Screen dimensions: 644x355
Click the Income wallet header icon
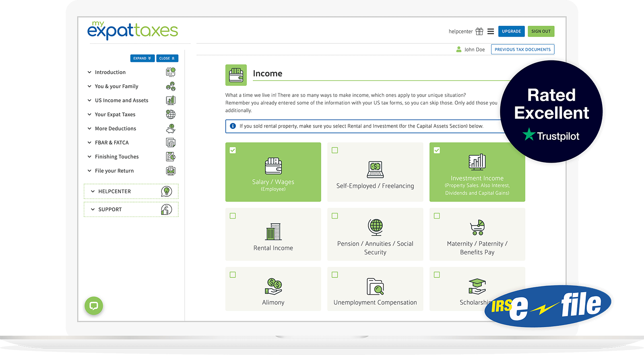[236, 75]
